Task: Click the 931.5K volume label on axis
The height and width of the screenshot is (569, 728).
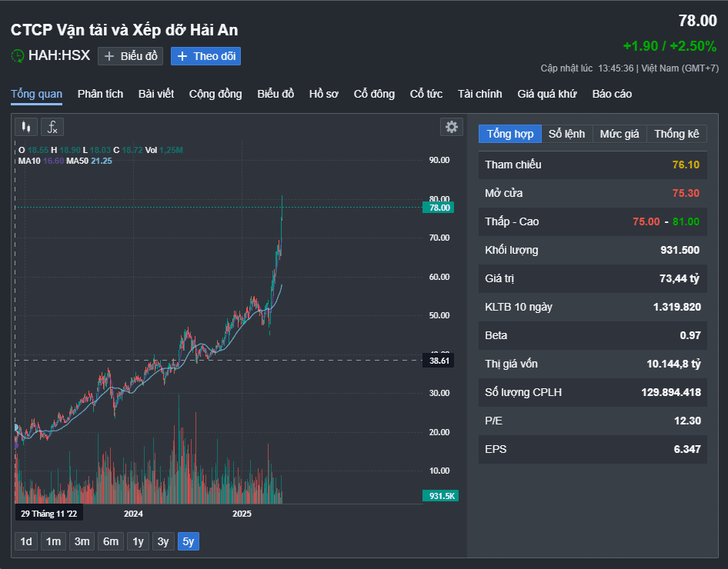Action: tap(441, 496)
